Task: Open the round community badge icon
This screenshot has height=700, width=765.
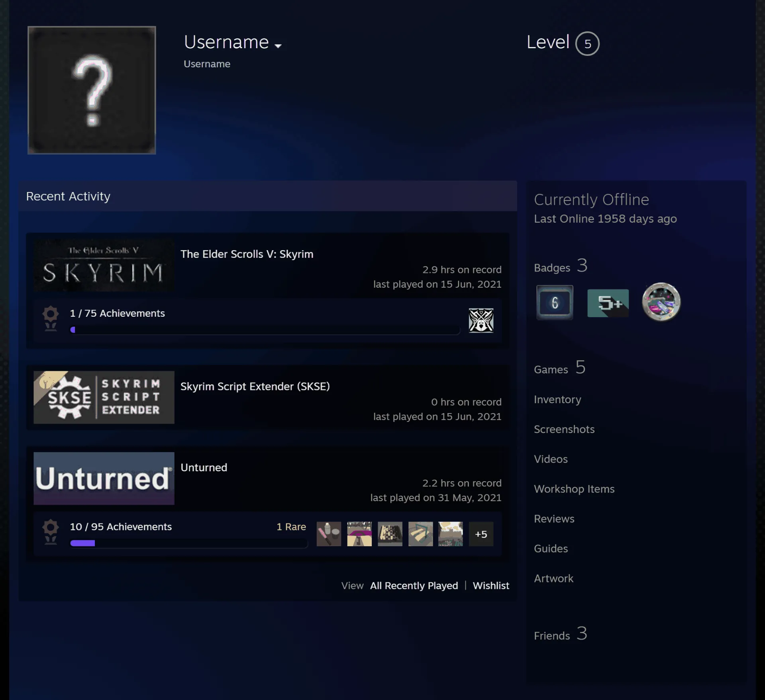Action: [x=661, y=302]
